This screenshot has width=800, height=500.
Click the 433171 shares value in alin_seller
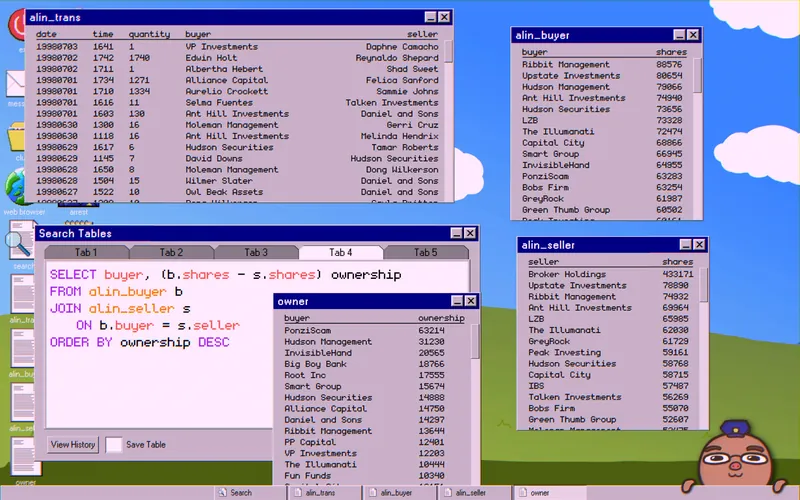point(678,274)
